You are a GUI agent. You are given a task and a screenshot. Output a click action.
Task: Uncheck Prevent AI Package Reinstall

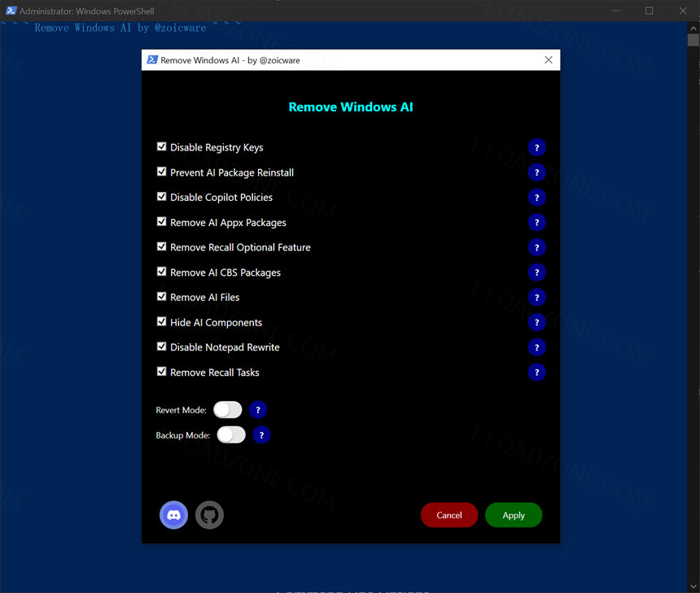pyautogui.click(x=162, y=172)
